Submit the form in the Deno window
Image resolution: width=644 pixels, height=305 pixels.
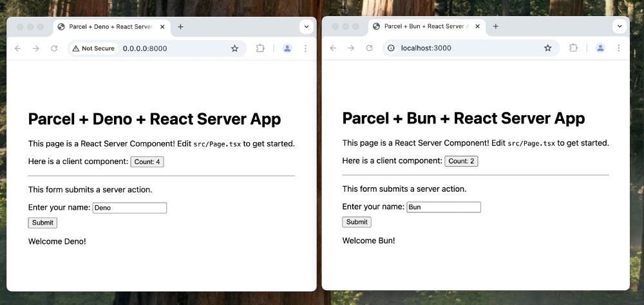[43, 223]
